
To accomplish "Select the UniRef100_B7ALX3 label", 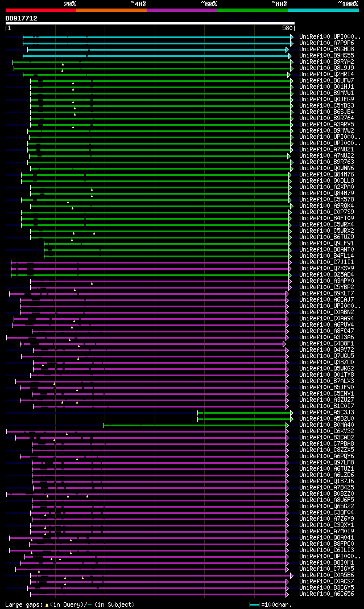I will (326, 381).
